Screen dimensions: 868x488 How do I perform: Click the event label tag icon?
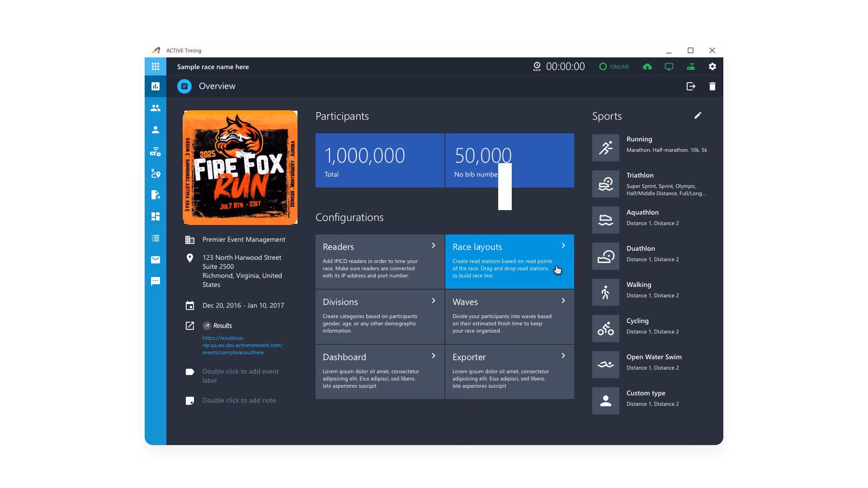point(190,372)
